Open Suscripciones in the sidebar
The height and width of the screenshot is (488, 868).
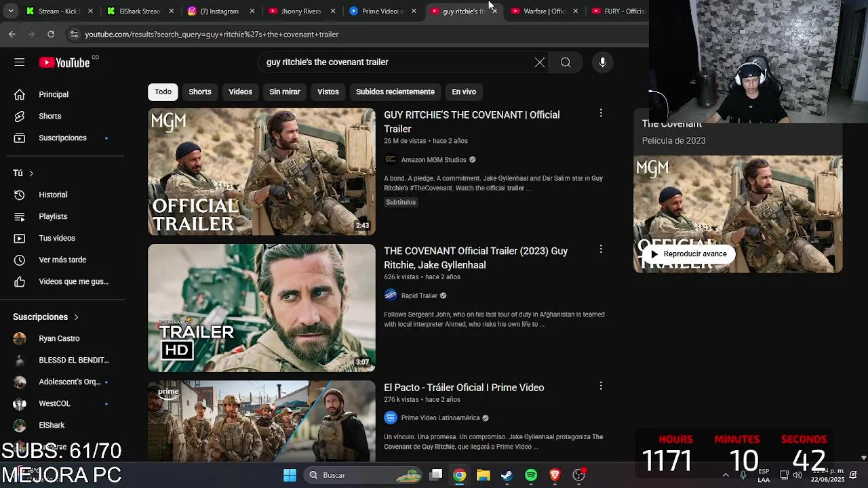[62, 138]
